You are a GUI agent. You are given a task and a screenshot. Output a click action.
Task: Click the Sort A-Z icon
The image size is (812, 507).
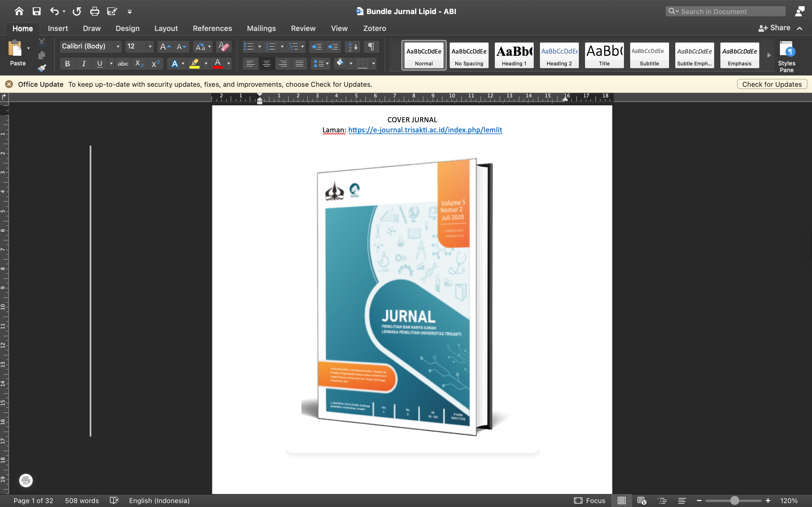coord(352,46)
